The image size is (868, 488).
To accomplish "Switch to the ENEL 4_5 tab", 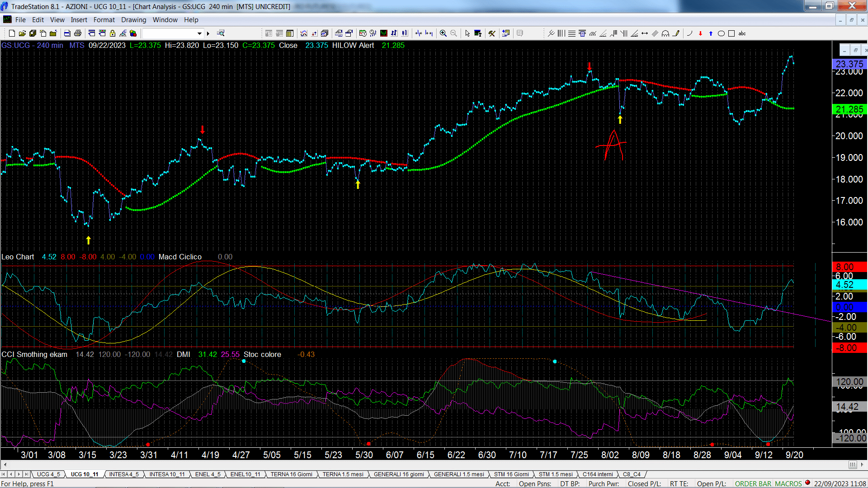I will click(208, 474).
